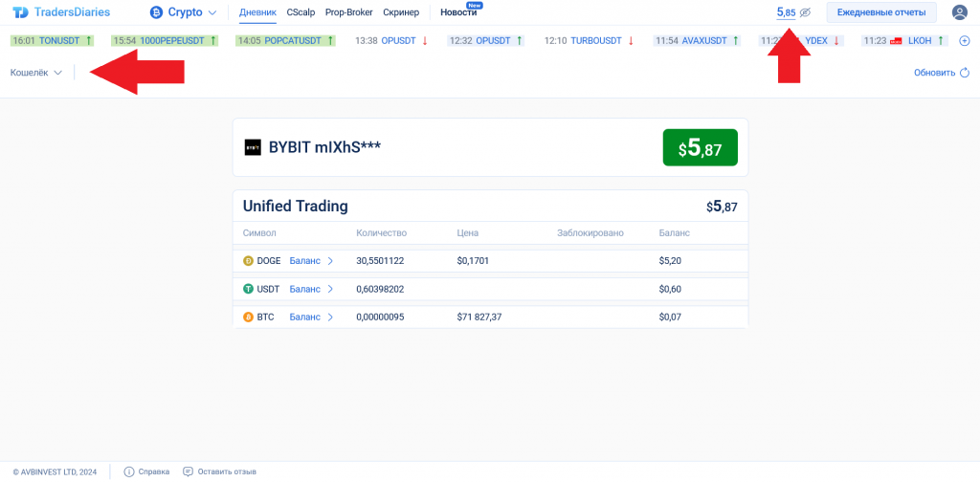
Task: Click the info icon next to Справка
Action: point(129,471)
